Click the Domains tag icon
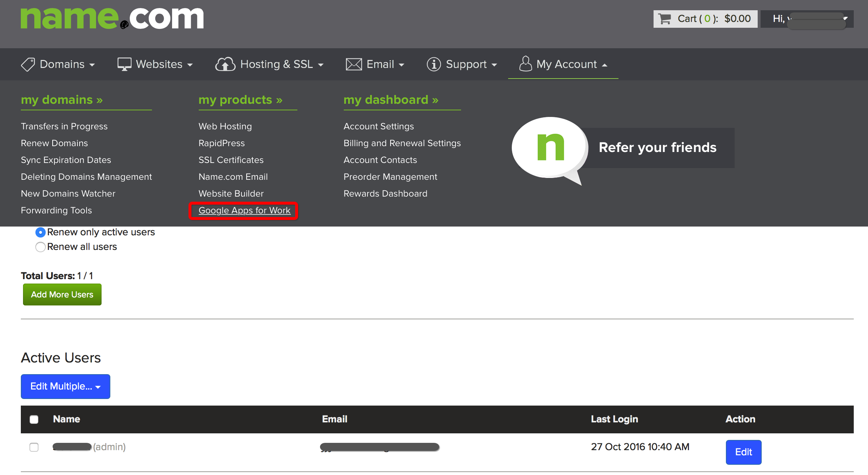The height and width of the screenshot is (475, 868). coord(28,64)
